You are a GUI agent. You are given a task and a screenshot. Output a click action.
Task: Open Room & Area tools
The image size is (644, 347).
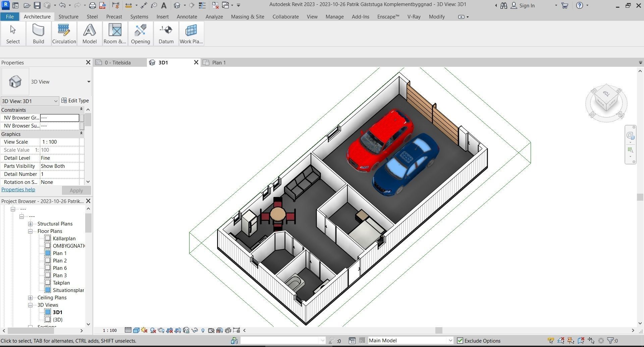(115, 34)
